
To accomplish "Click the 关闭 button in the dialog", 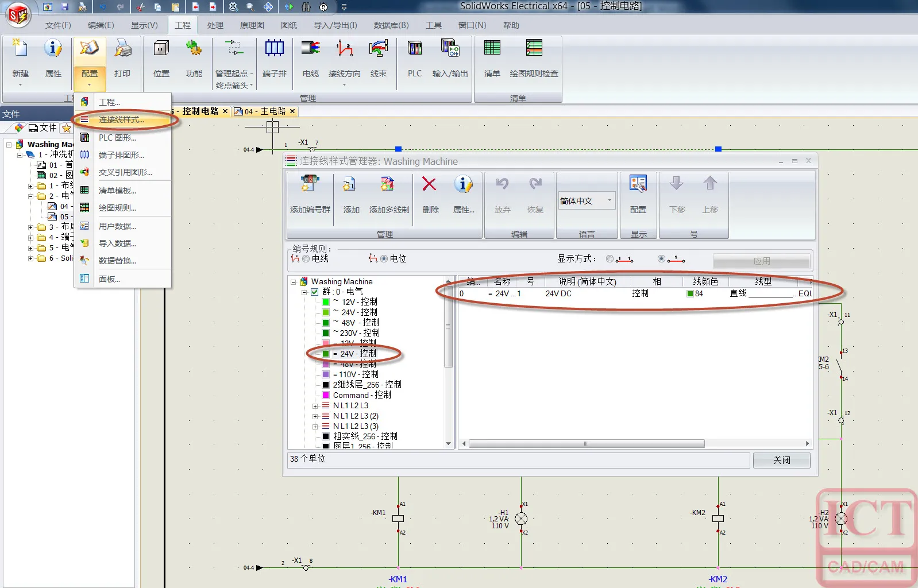I will pyautogui.click(x=781, y=460).
